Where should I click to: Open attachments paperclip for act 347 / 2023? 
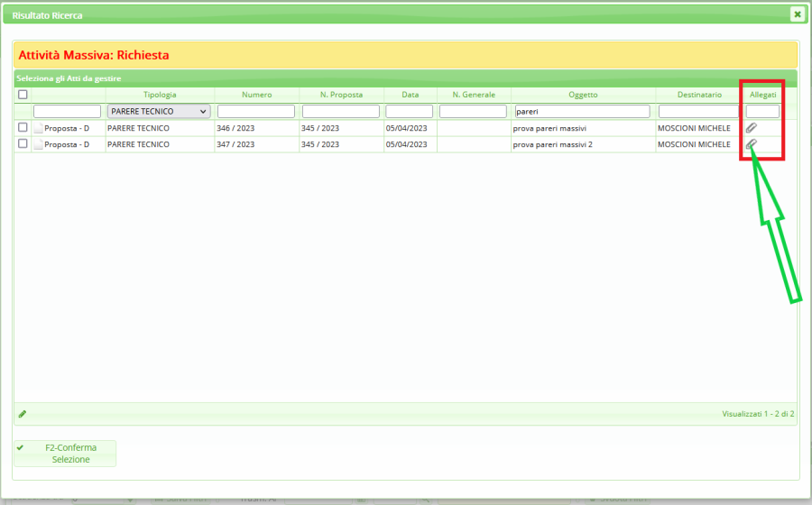coord(751,144)
